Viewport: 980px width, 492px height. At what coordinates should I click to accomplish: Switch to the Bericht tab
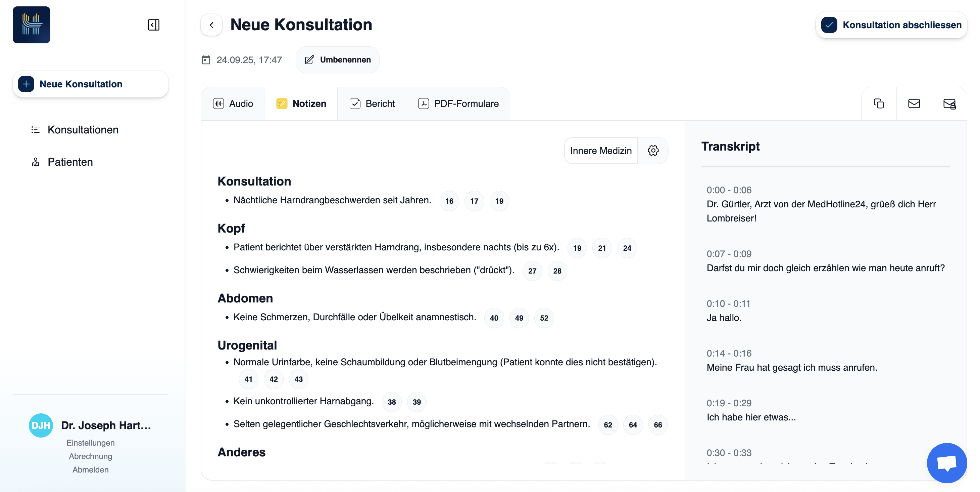pyautogui.click(x=372, y=104)
